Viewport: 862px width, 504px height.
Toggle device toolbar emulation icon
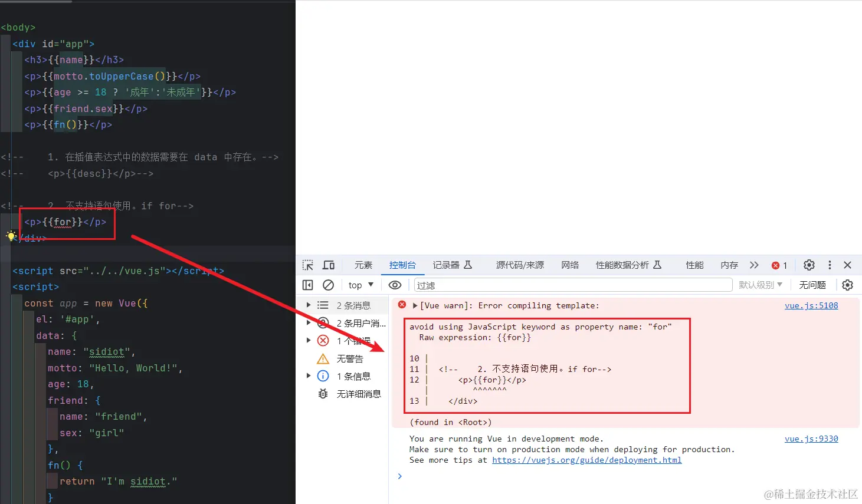click(329, 265)
